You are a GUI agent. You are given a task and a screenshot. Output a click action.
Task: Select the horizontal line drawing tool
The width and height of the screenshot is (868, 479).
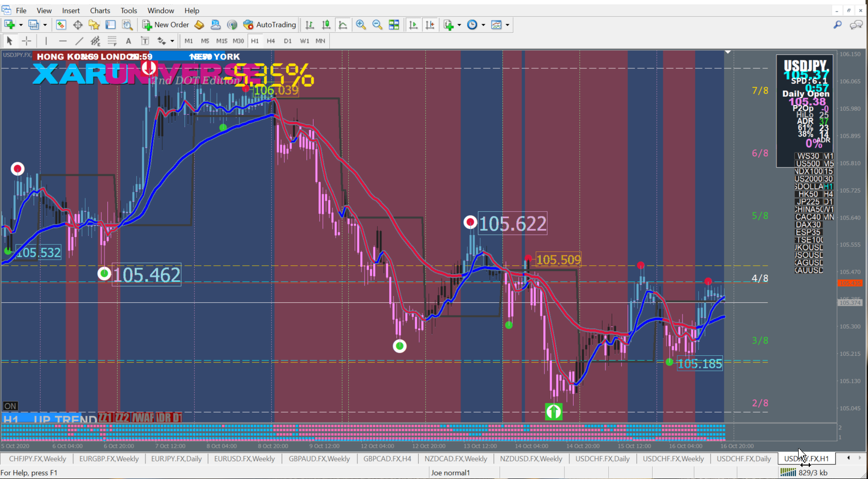63,41
